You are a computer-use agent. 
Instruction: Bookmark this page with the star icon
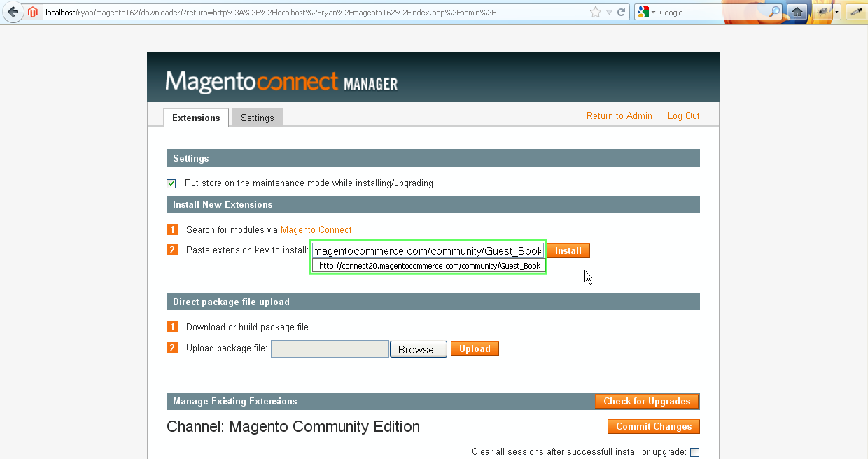[x=595, y=12]
